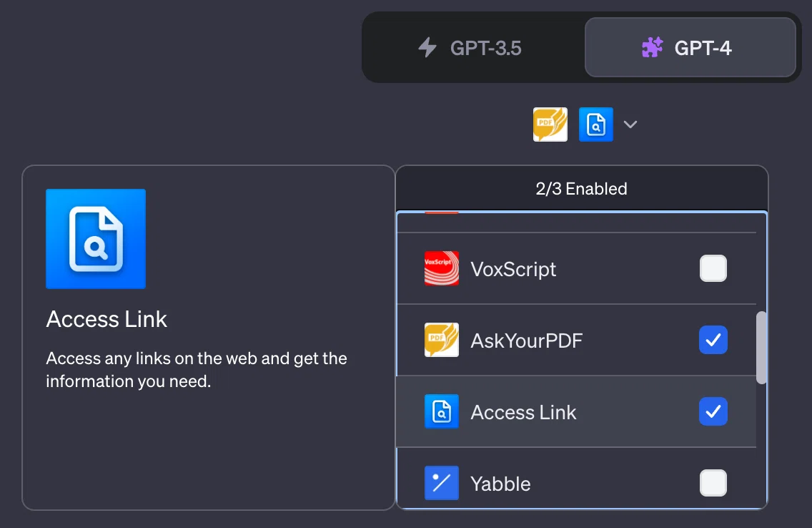Click the AskYourPDF logo in the plugin list

click(x=442, y=340)
